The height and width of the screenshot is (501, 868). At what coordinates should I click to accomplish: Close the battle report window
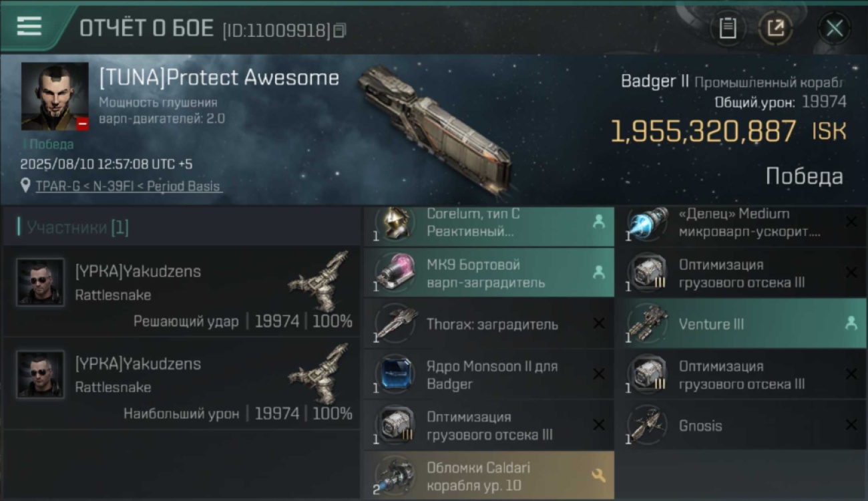[834, 28]
